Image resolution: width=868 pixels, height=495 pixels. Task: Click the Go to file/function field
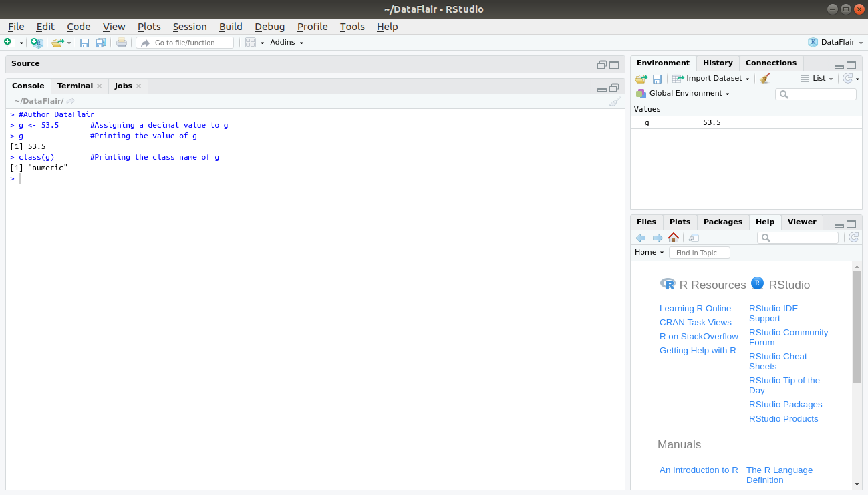[x=185, y=43]
